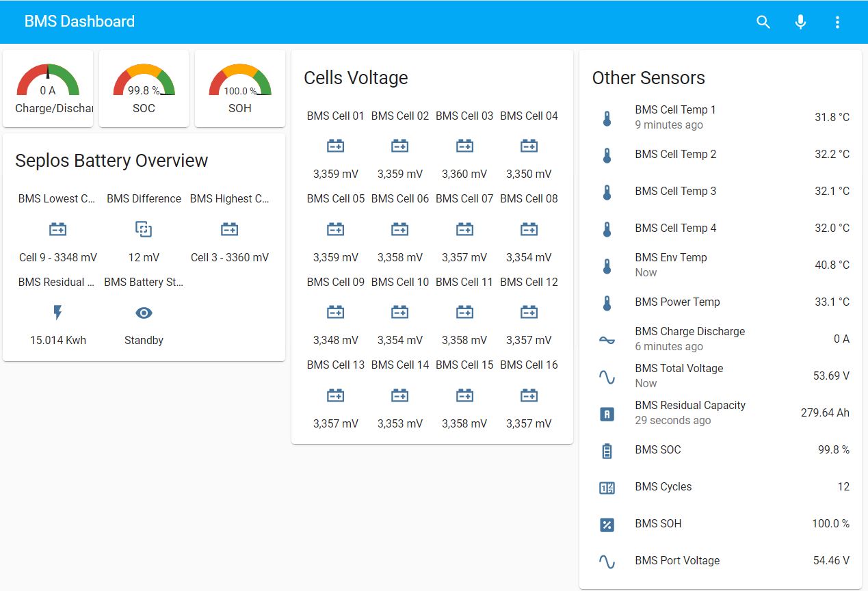Click the BMS Difference icon
The width and height of the screenshot is (868, 591).
[144, 229]
